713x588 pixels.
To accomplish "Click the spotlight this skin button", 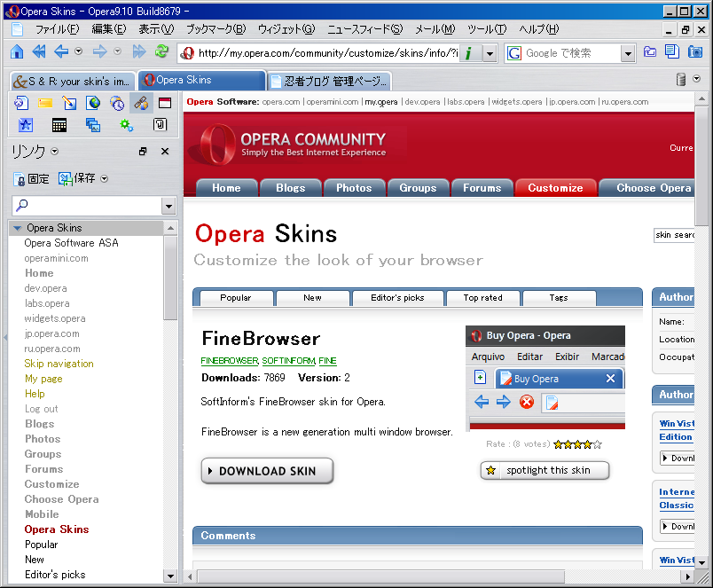I will [545, 470].
